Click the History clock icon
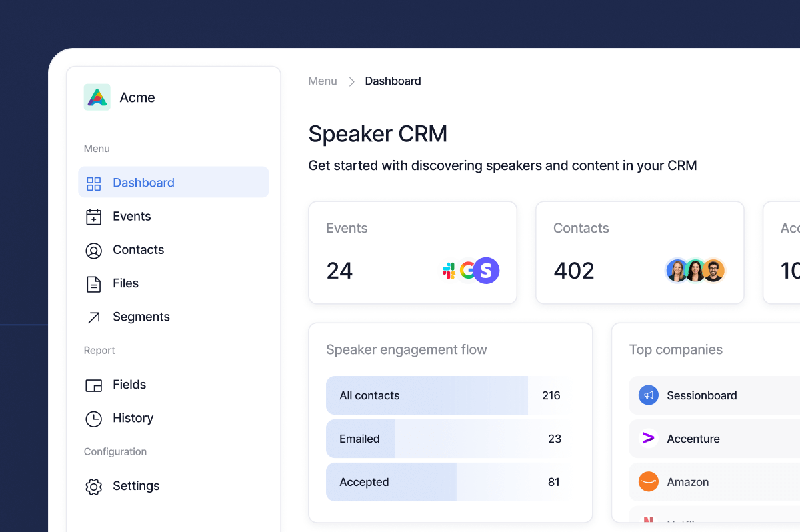 94,419
